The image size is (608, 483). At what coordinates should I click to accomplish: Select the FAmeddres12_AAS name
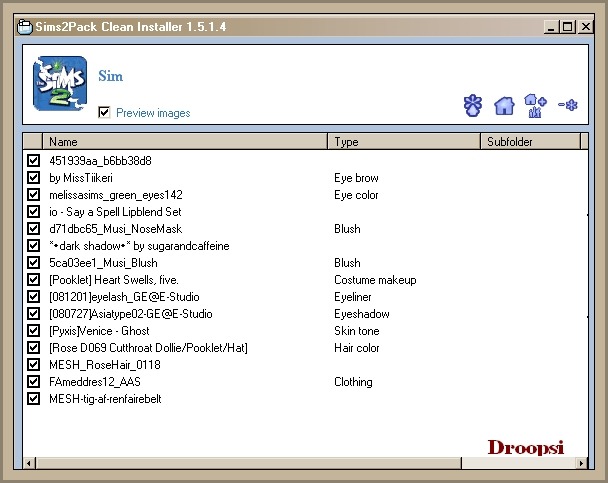click(95, 382)
